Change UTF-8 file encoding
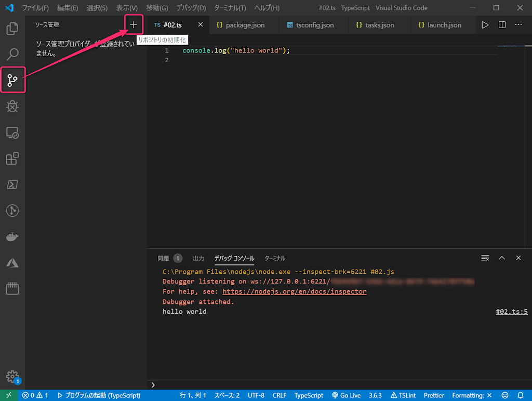532x401 pixels. point(256,395)
